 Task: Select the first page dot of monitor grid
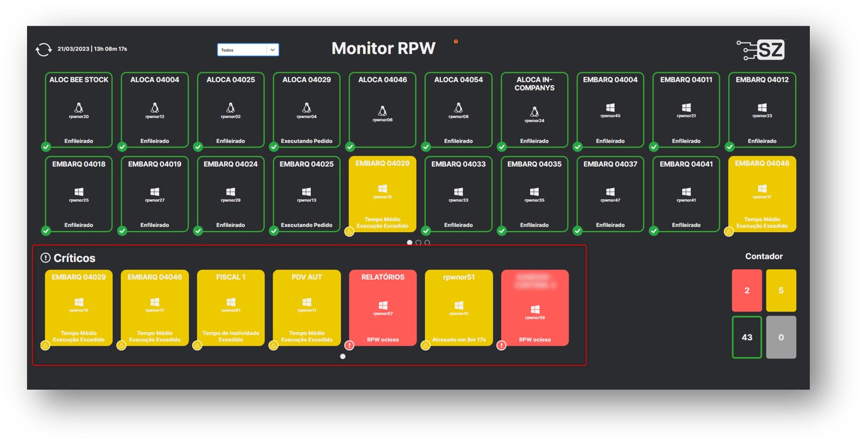pos(410,242)
